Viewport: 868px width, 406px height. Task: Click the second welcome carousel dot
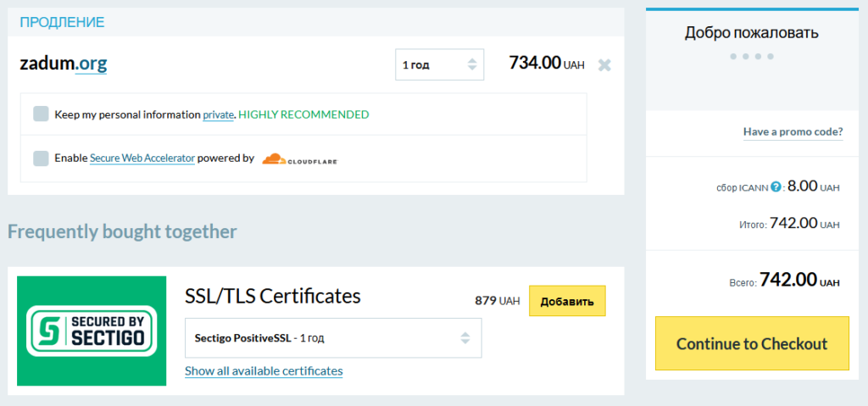746,57
